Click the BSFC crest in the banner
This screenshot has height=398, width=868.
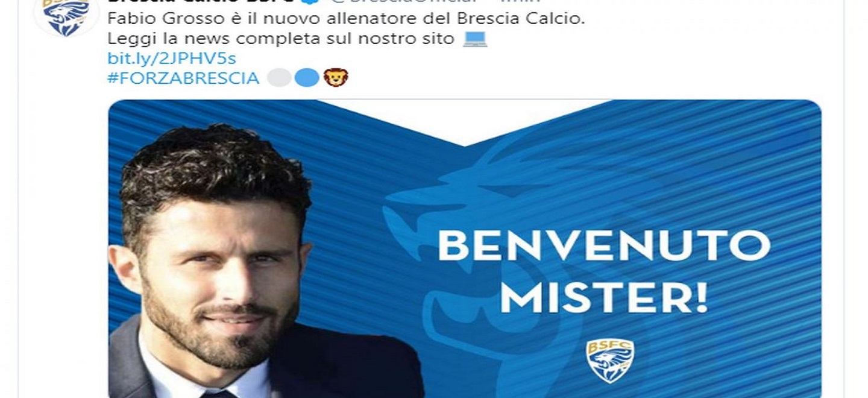click(610, 361)
